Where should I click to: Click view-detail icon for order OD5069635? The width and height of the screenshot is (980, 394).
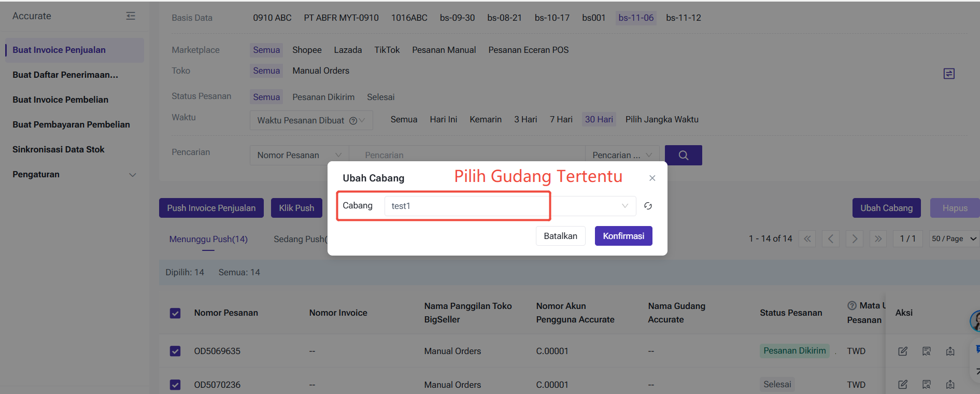pos(926,351)
